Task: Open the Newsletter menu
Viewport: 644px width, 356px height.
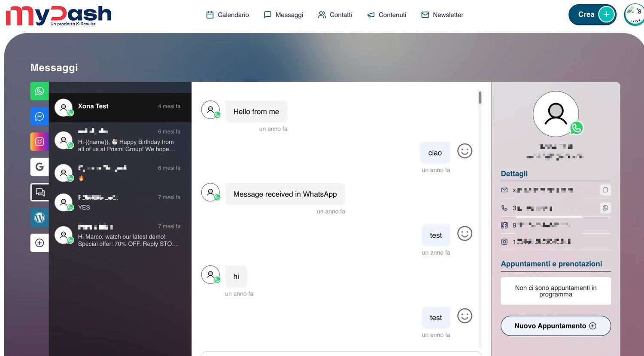Action: coord(442,15)
